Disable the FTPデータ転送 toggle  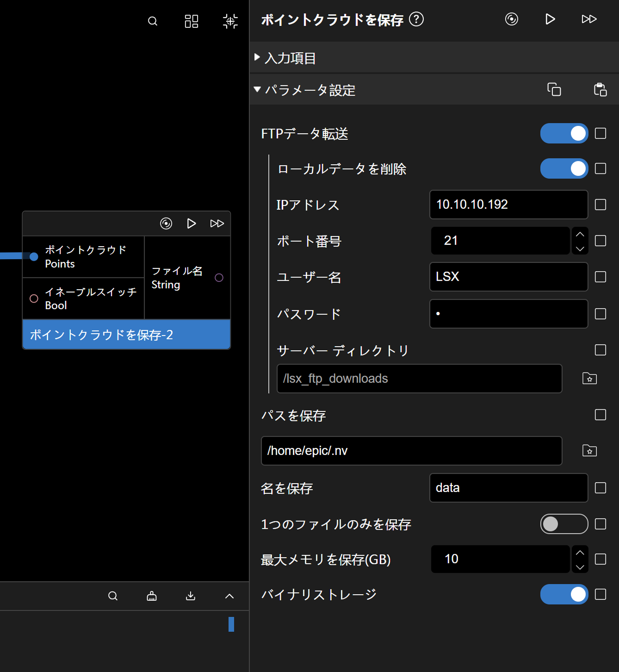pos(564,133)
